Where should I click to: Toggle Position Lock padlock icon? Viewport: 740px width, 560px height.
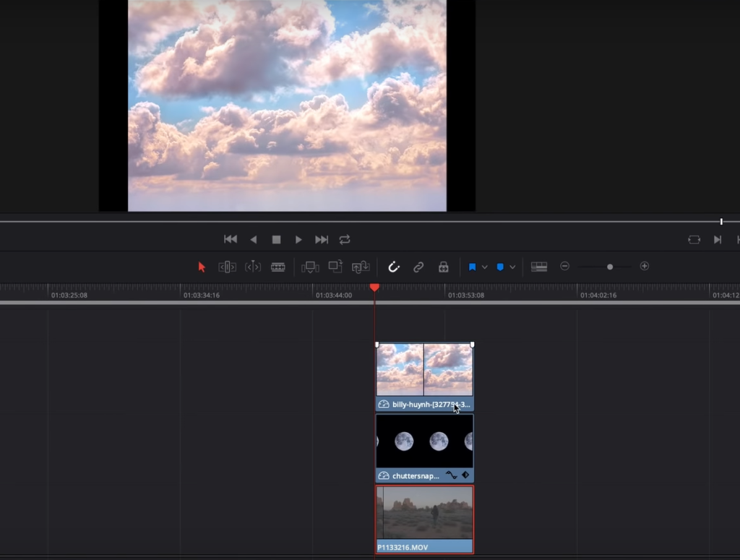(x=443, y=267)
